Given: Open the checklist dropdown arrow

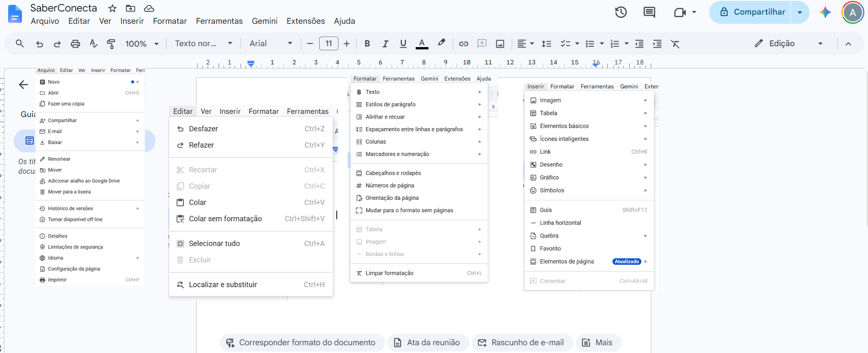Looking at the screenshot, I should coord(577,44).
